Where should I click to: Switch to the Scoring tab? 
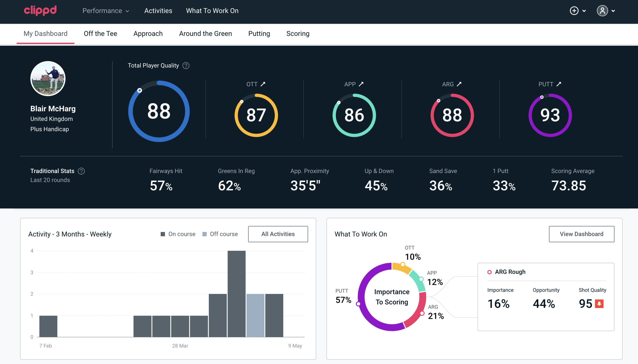coord(297,33)
